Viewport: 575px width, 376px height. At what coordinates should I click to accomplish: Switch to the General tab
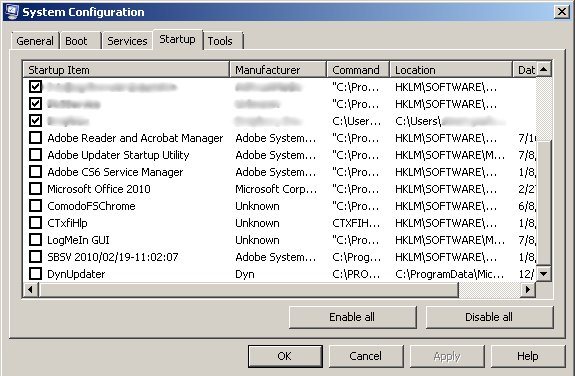(35, 41)
